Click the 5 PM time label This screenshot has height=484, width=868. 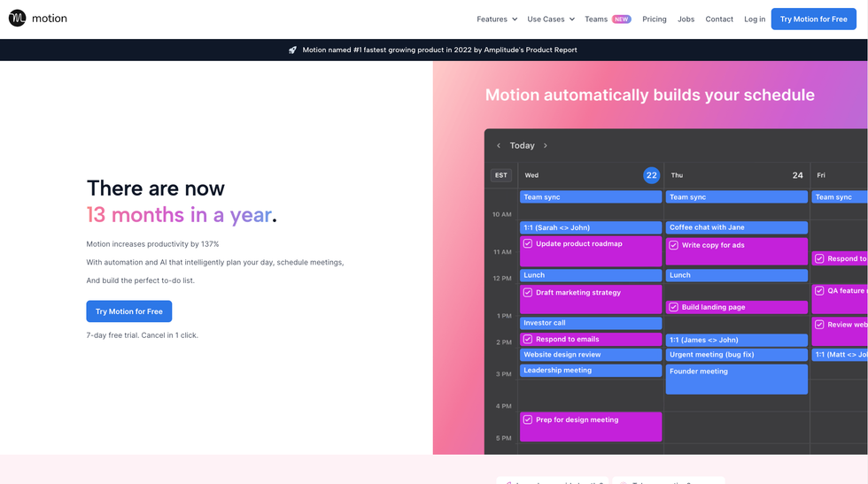(x=504, y=438)
